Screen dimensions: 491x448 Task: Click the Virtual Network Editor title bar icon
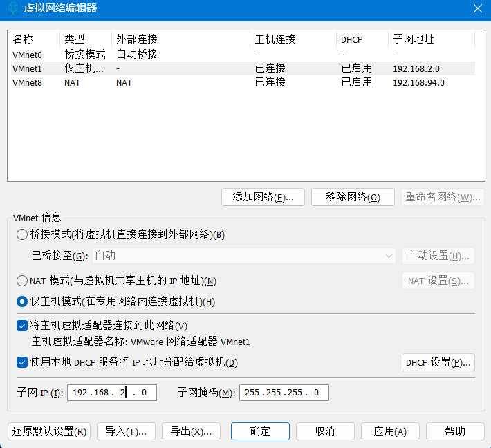pos(13,8)
